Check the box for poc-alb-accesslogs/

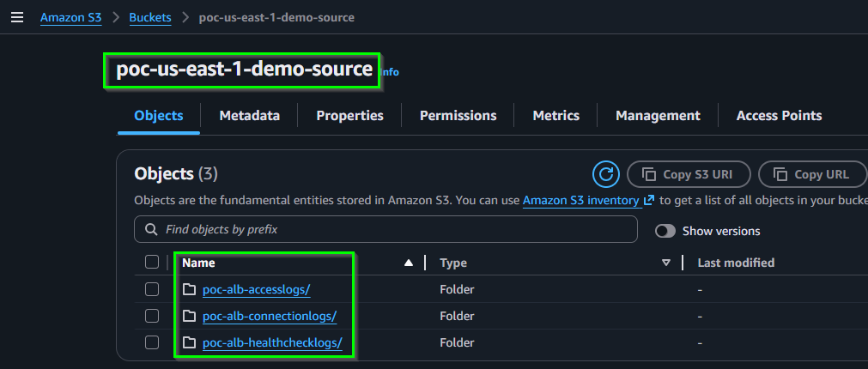(x=152, y=289)
